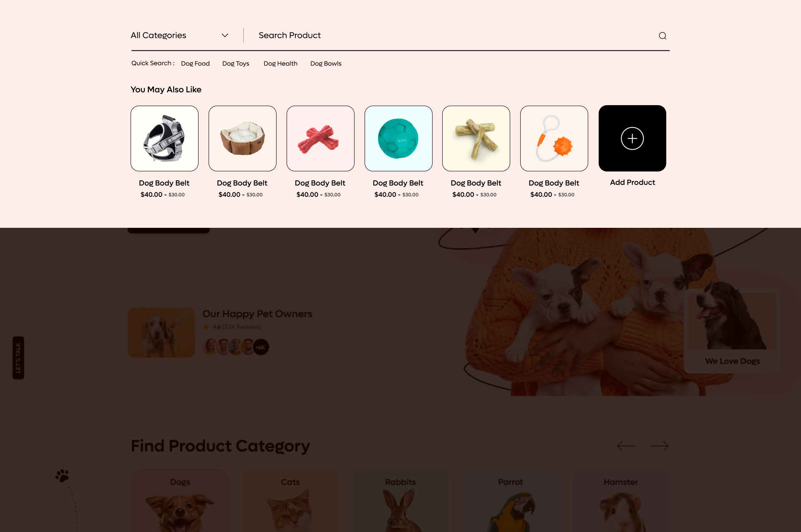The image size is (801, 532).
Task: Click the left arrow above the category carousel
Action: pyautogui.click(x=625, y=446)
